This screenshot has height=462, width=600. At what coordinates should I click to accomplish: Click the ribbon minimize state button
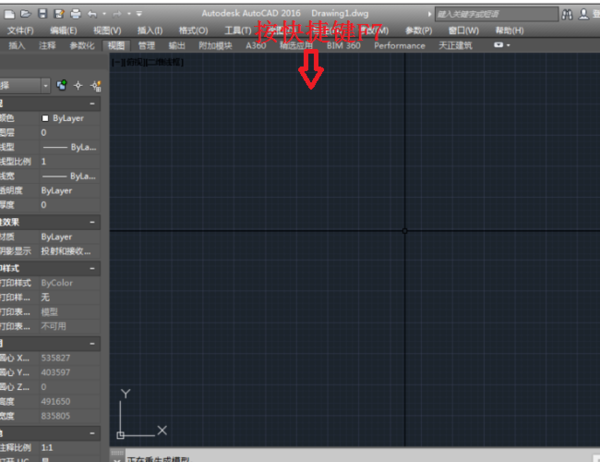[x=498, y=45]
